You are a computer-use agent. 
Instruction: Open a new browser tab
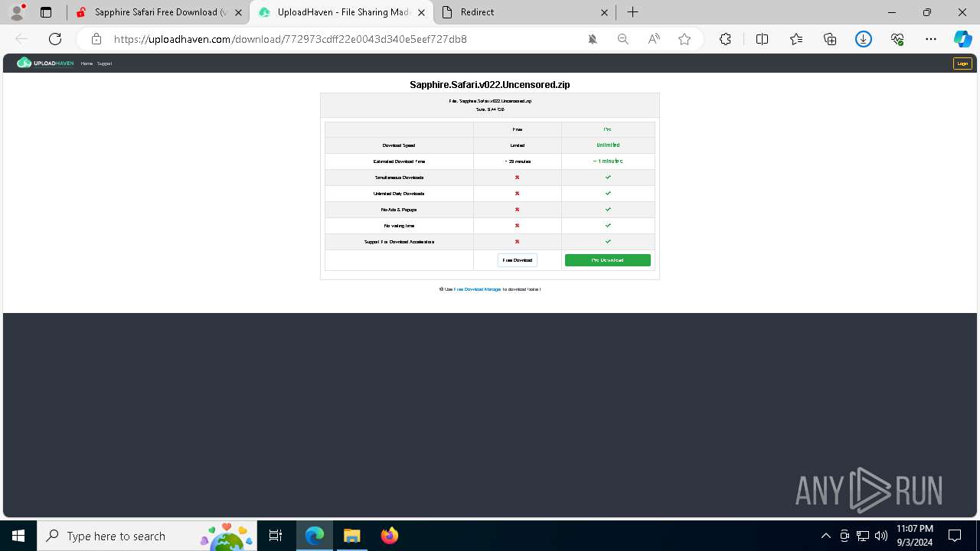pyautogui.click(x=632, y=12)
